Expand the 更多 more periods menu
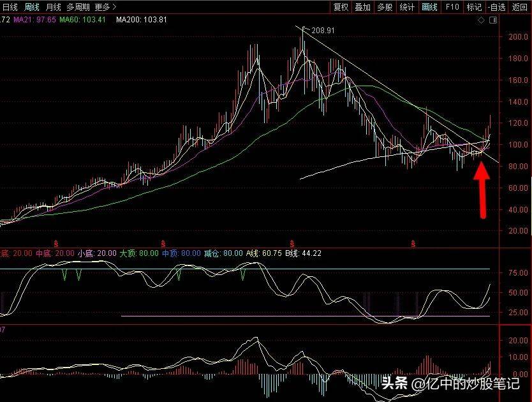Image resolution: width=532 pixels, height=402 pixels. [x=105, y=7]
